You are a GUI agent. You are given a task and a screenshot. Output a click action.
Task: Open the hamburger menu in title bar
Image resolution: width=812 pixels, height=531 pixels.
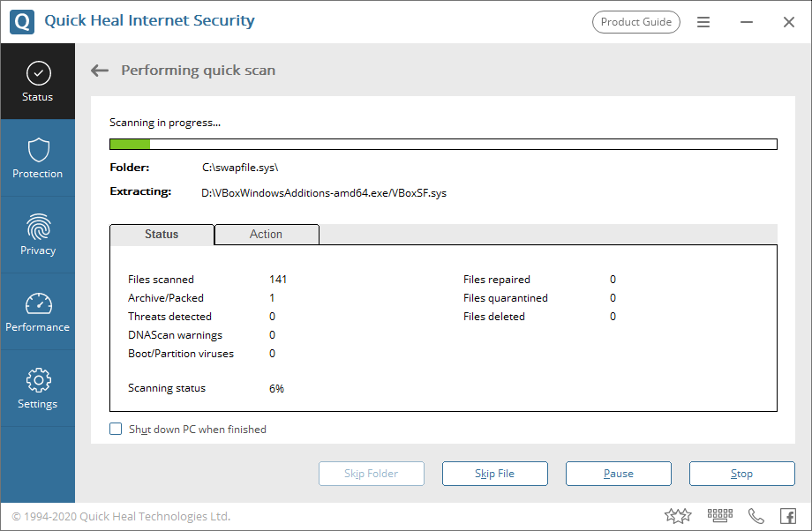point(703,22)
